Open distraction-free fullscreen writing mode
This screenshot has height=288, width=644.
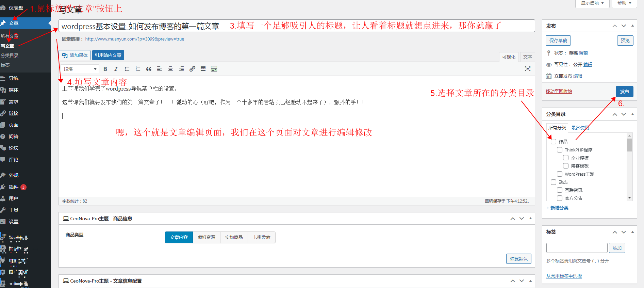click(528, 69)
